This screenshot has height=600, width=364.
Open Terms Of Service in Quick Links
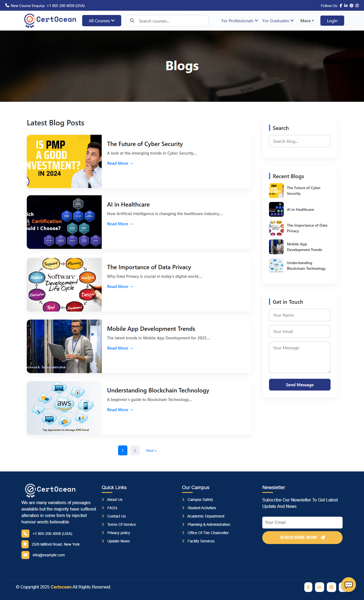122,524
